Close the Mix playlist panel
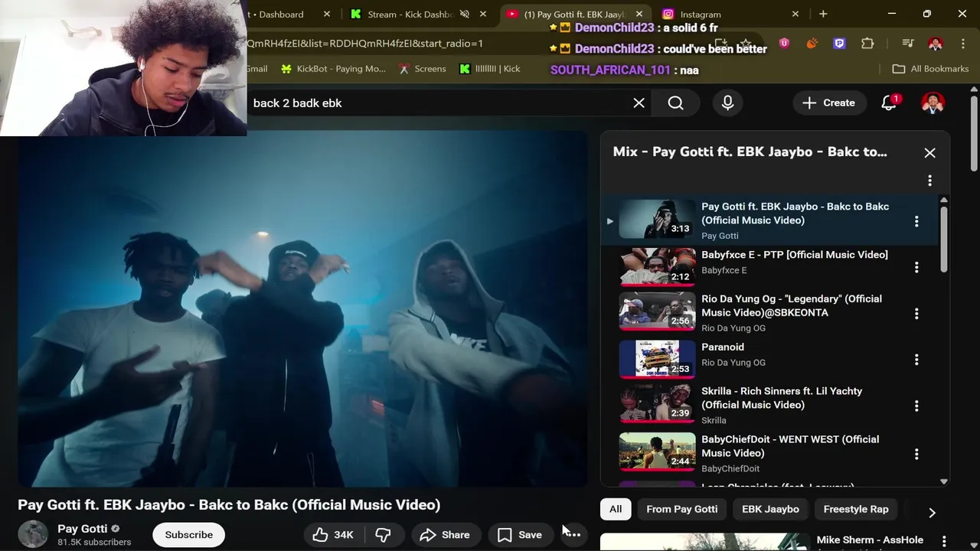 [x=929, y=152]
